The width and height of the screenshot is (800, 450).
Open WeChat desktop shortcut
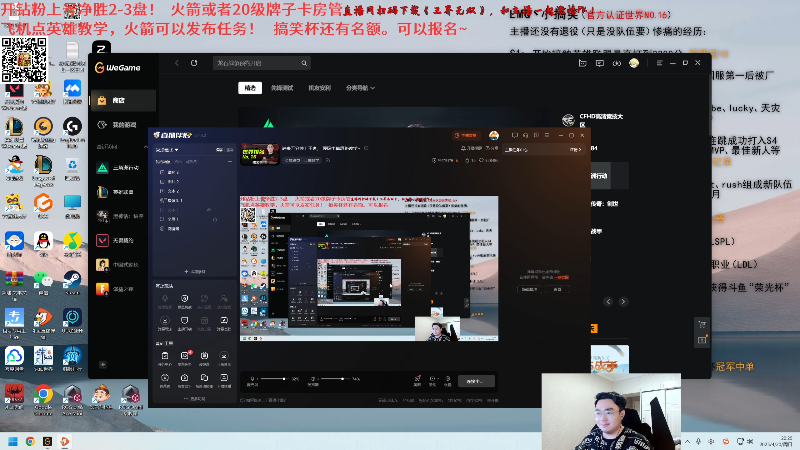(43, 282)
